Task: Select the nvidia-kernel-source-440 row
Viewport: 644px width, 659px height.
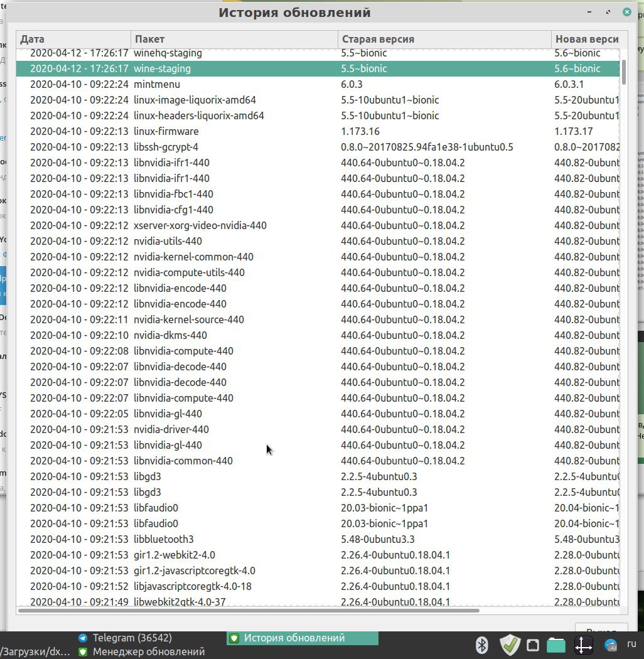Action: pos(318,319)
